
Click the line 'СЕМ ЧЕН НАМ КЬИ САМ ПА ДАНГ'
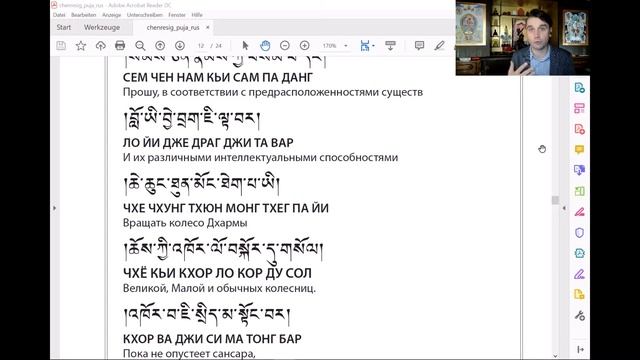[x=218, y=77]
